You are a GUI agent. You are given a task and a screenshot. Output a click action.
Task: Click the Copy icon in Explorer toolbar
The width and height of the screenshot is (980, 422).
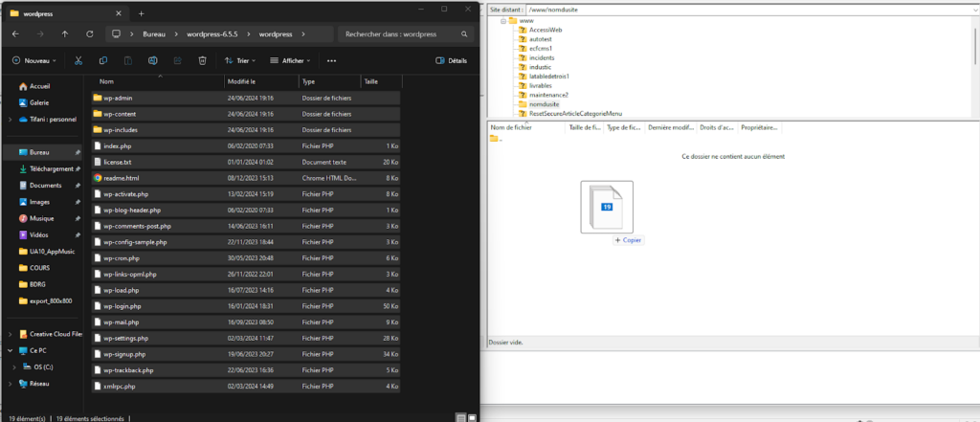(103, 60)
